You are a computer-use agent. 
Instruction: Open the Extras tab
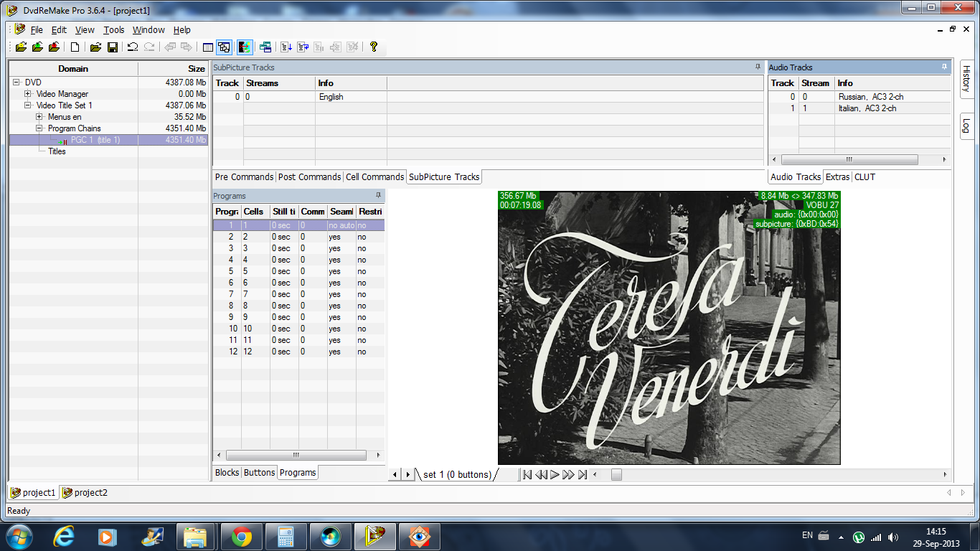(837, 177)
